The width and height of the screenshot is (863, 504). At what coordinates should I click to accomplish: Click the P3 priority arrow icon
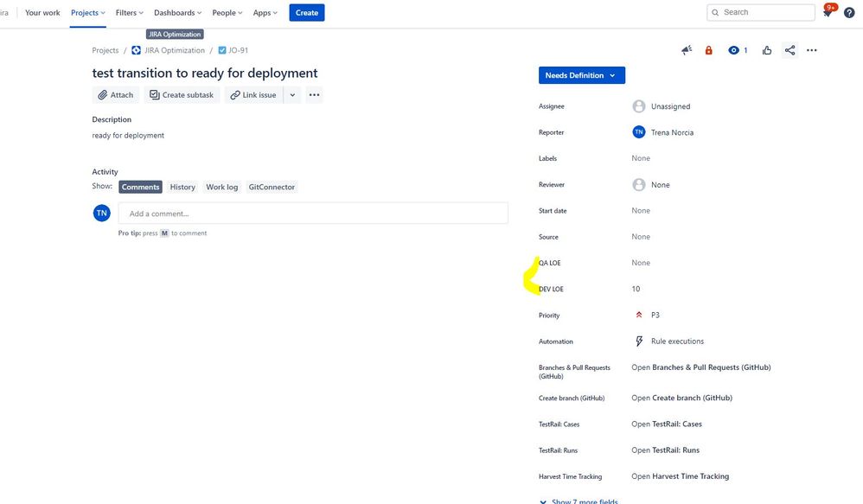pos(639,315)
